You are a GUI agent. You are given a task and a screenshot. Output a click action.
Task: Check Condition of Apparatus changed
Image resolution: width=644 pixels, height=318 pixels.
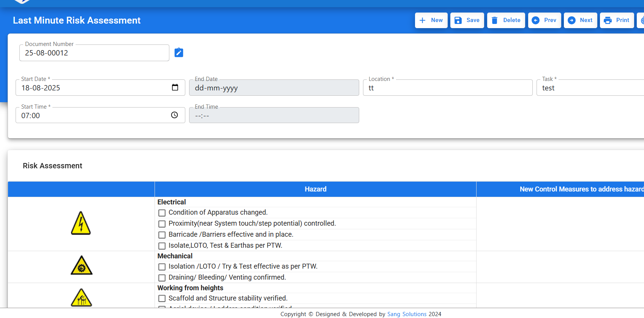pyautogui.click(x=162, y=213)
